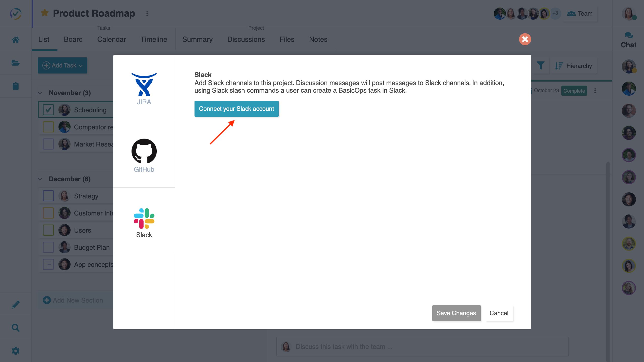The height and width of the screenshot is (362, 644).
Task: Switch to the Board tab
Action: (x=73, y=39)
